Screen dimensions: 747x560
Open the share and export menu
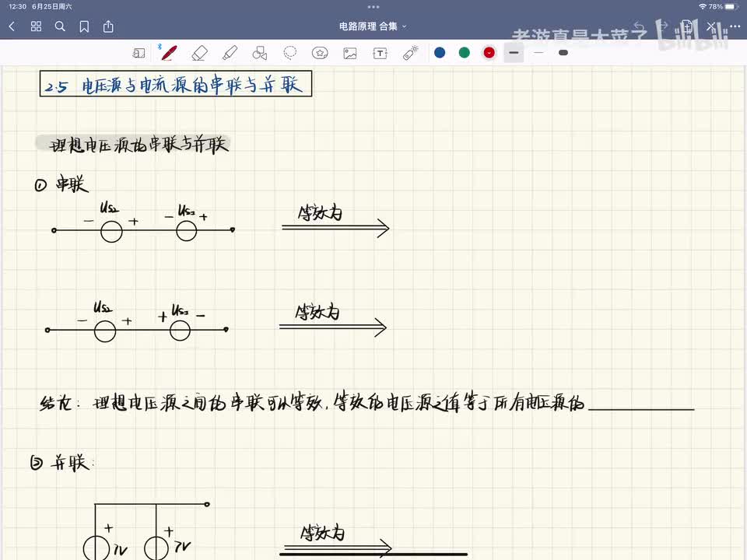108,26
